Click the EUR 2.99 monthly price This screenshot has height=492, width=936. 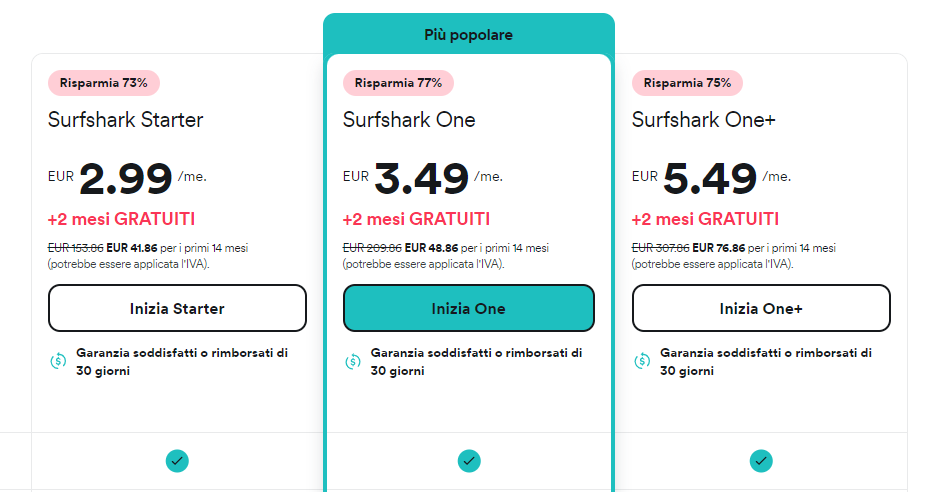127,178
